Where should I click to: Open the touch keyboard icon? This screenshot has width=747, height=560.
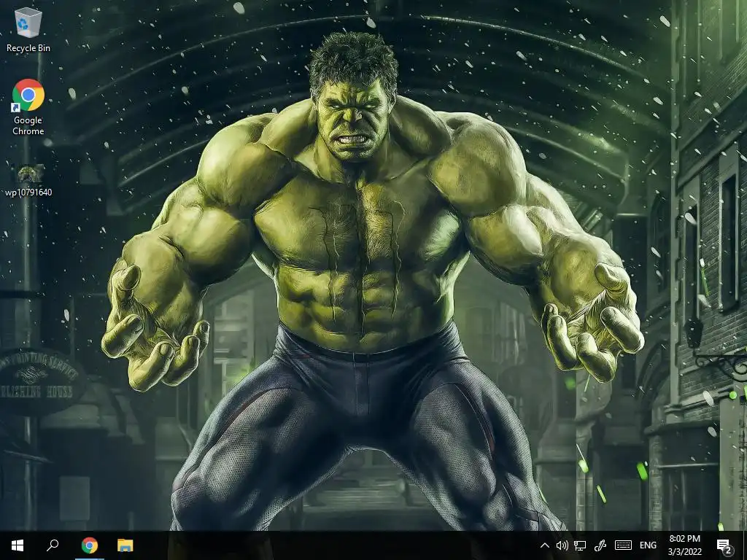pos(623,545)
